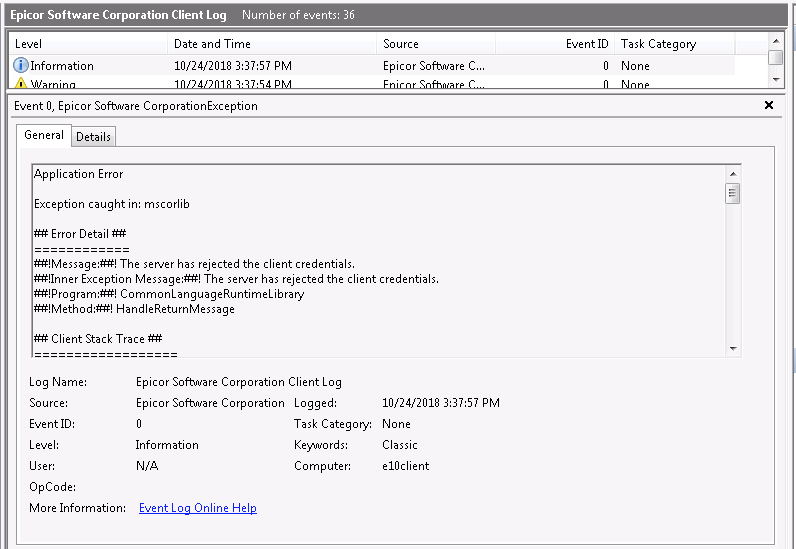Image resolution: width=796 pixels, height=549 pixels.
Task: Click the 'Number of events: 36' text
Action: (x=298, y=15)
